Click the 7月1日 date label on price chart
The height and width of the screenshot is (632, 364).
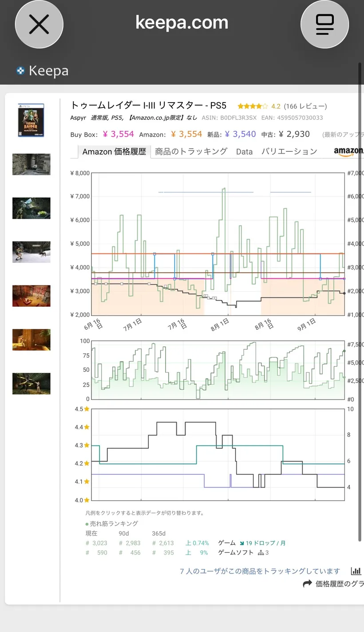click(x=133, y=325)
